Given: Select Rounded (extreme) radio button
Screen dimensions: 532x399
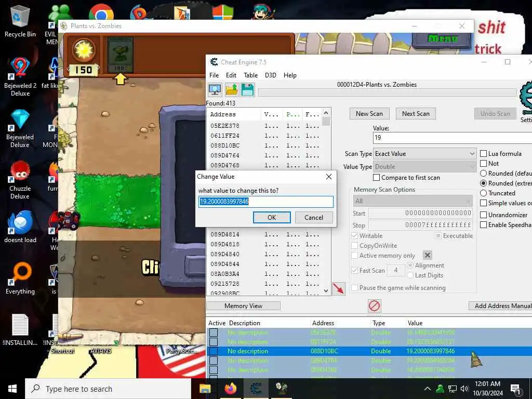Looking at the screenshot, I should click(484, 183).
